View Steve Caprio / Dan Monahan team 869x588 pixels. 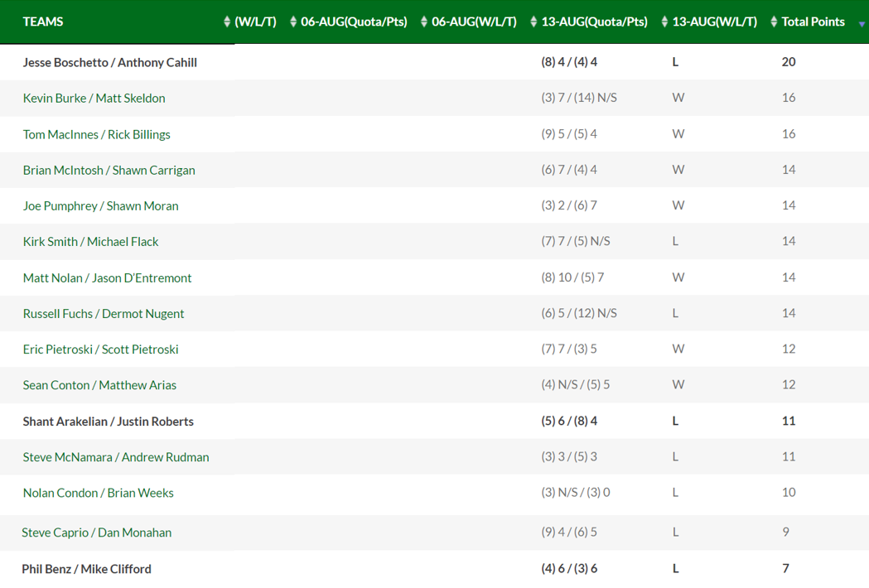tap(96, 533)
